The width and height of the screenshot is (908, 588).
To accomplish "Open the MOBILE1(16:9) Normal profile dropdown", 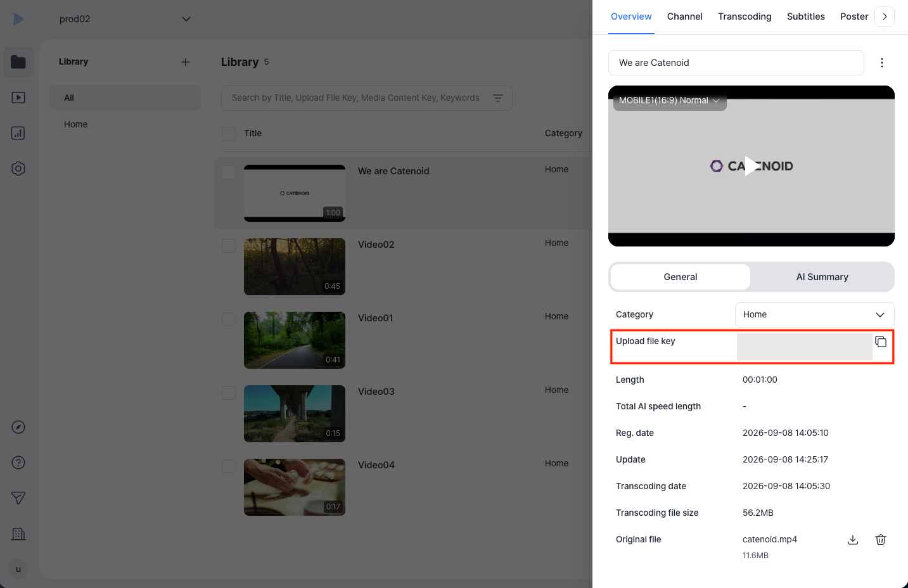I will (670, 101).
